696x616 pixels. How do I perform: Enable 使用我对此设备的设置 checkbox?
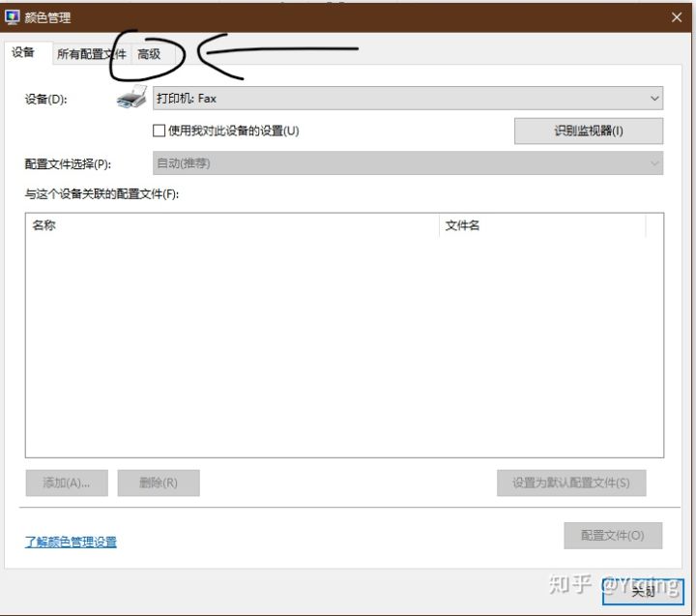159,131
